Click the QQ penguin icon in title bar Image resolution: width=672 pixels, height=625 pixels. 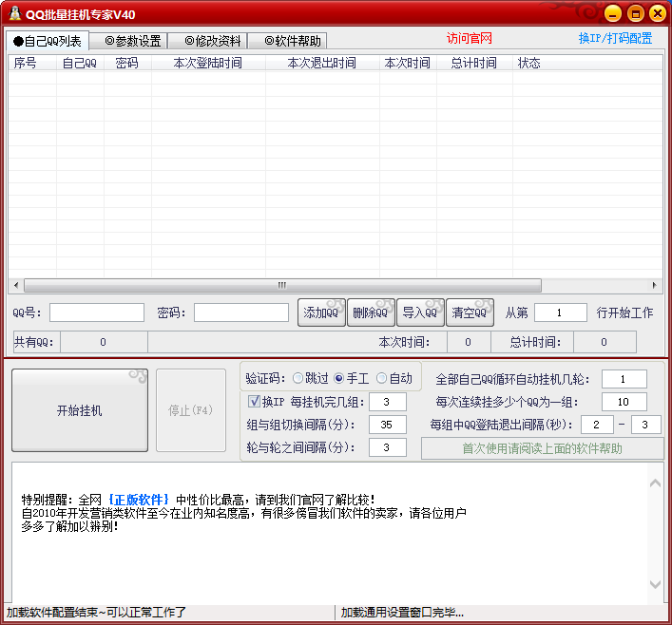[14, 13]
